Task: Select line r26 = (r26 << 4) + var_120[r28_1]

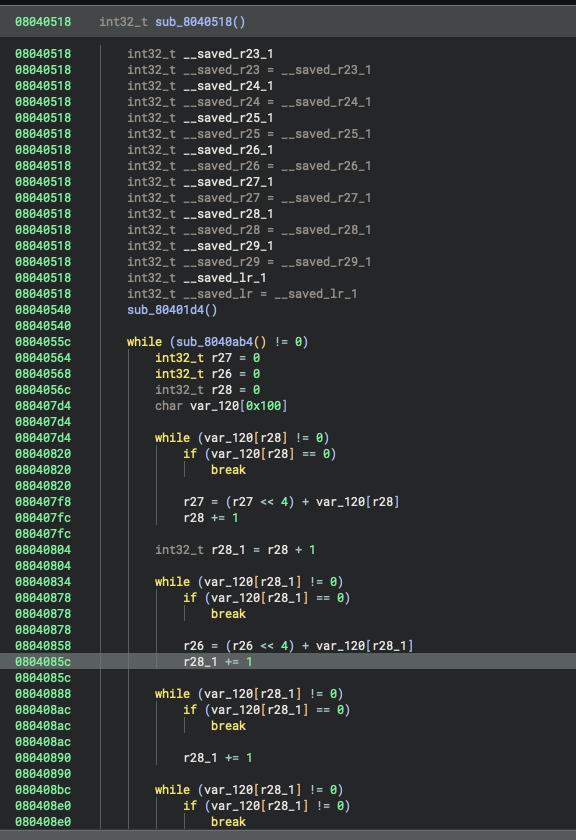Action: 298,646
